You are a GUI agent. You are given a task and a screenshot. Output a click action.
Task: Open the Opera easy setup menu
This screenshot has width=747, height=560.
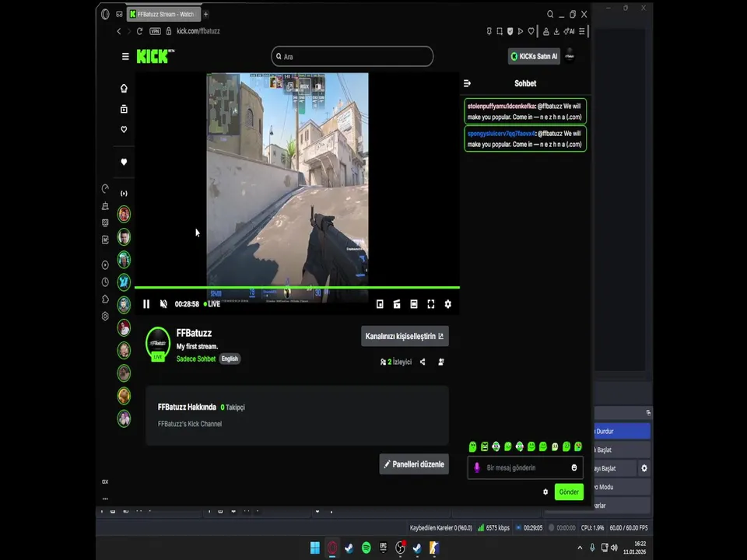click(x=582, y=31)
